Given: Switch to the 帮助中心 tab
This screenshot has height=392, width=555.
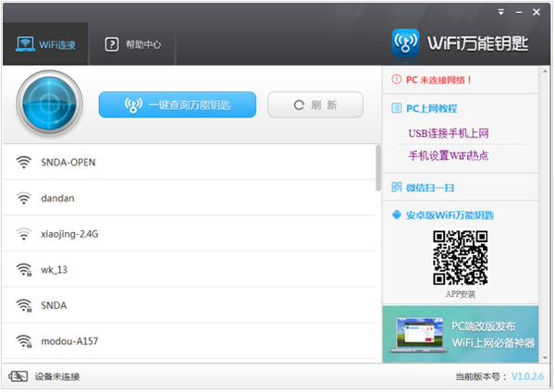Looking at the screenshot, I should (x=132, y=43).
